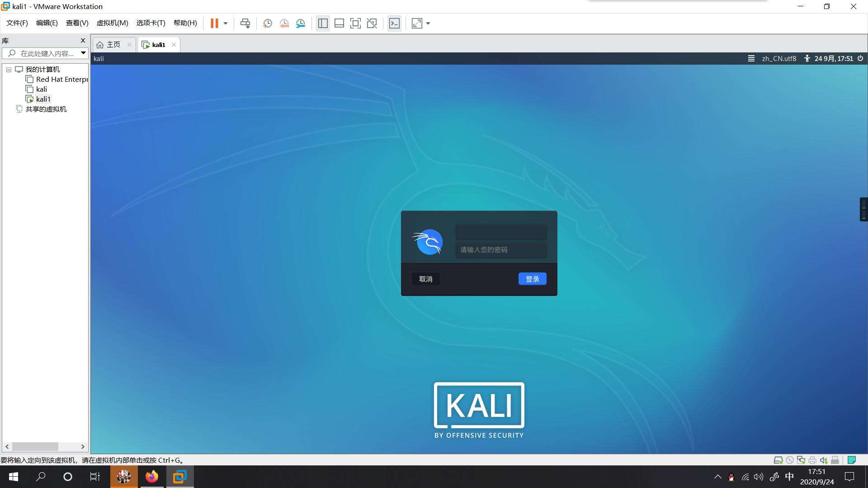The width and height of the screenshot is (868, 488).
Task: Click the Kali power icon in top panel
Action: pos(860,58)
